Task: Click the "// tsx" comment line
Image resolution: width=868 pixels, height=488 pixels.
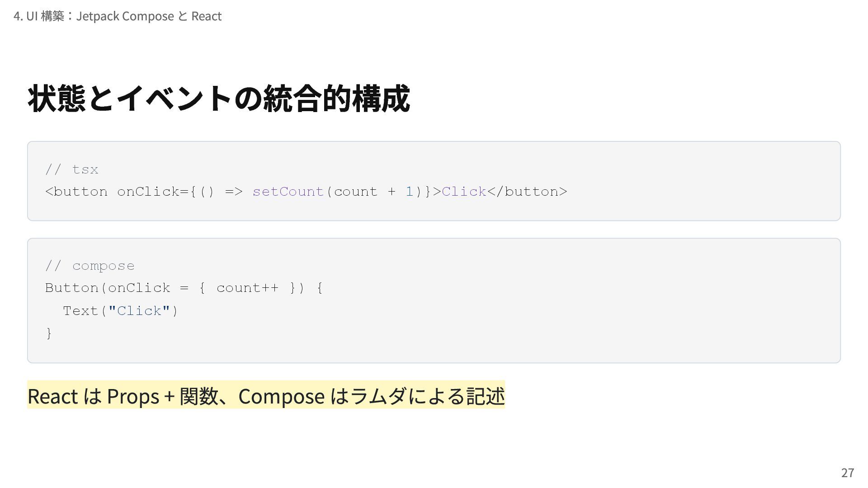Action: (72, 169)
